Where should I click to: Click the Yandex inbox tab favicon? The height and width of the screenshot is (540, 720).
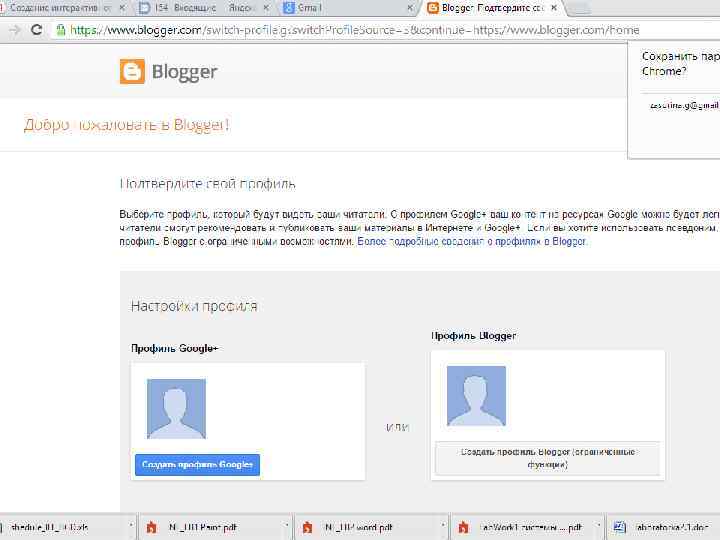pyautogui.click(x=144, y=7)
